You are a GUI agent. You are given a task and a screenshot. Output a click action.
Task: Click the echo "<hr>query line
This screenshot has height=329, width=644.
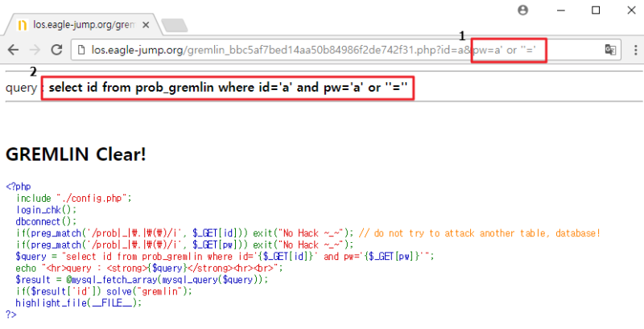tap(150, 269)
